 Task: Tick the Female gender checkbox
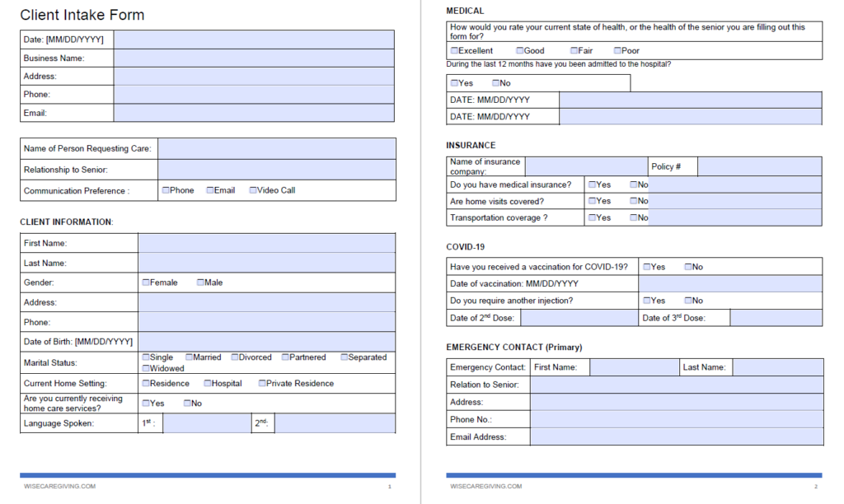(146, 282)
